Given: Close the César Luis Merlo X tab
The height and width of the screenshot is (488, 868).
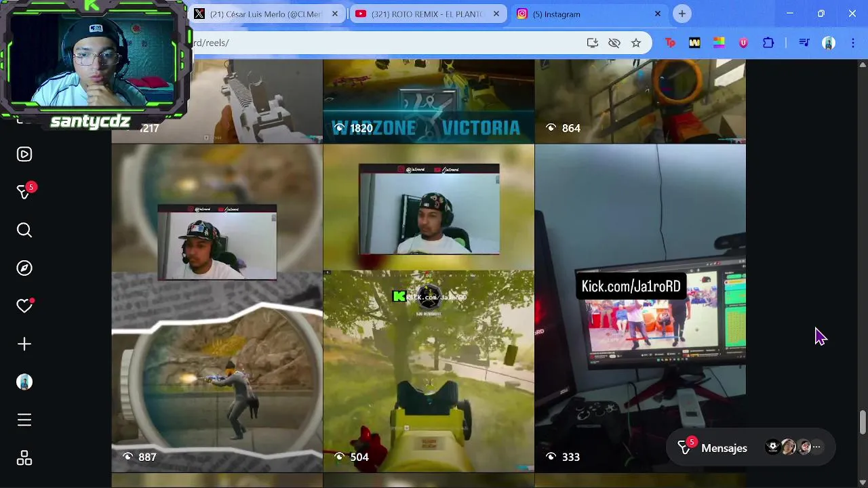Looking at the screenshot, I should click(334, 14).
